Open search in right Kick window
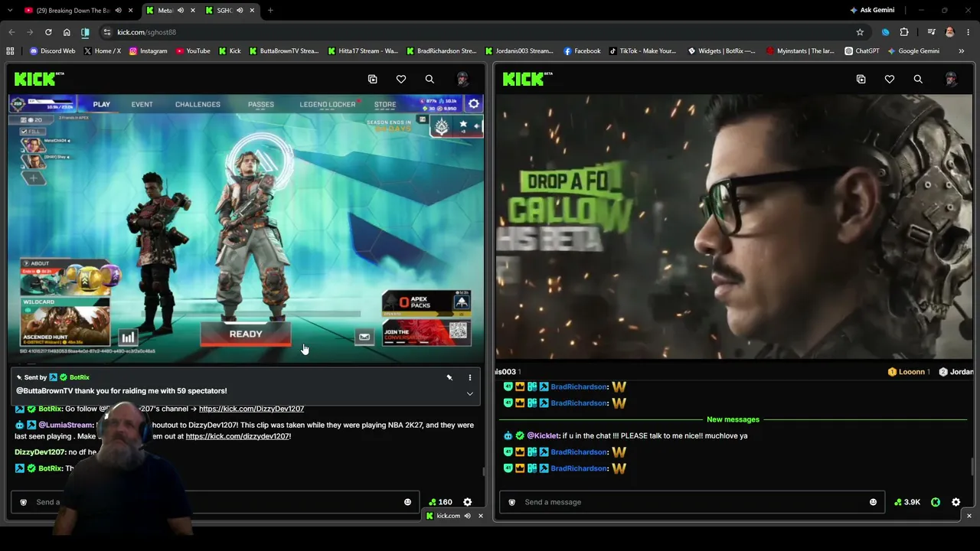 pyautogui.click(x=918, y=79)
